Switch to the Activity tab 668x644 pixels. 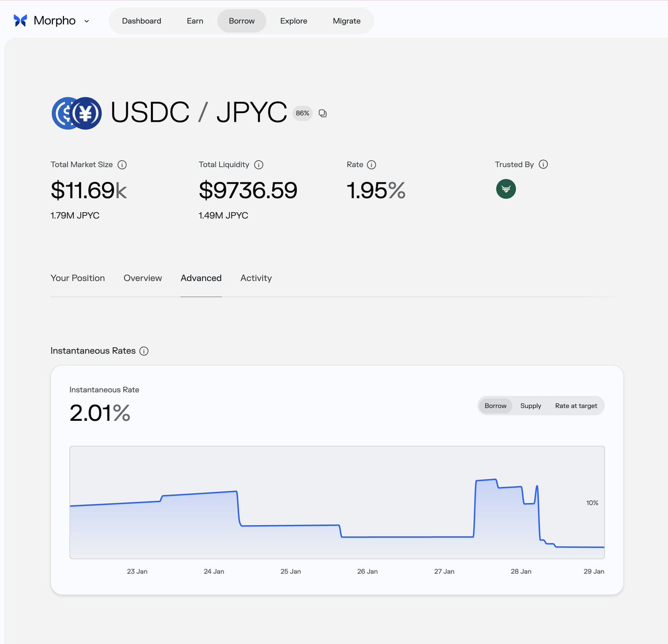256,278
